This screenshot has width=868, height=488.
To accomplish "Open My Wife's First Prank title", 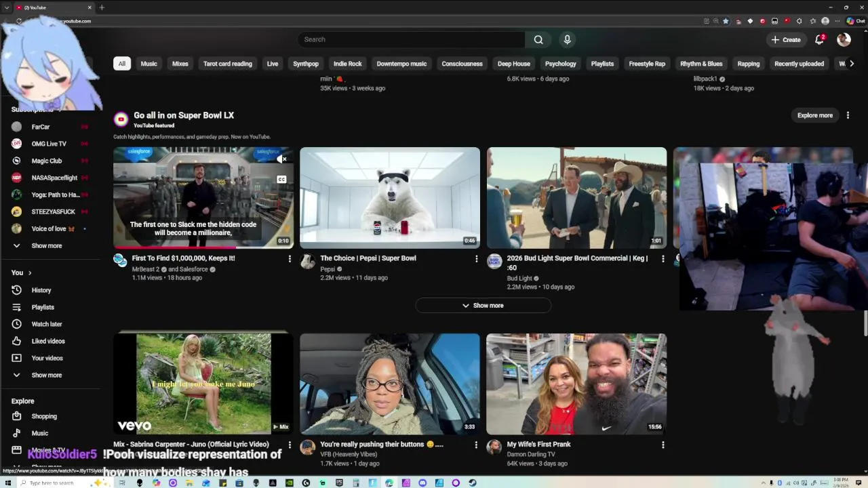I will point(538,444).
